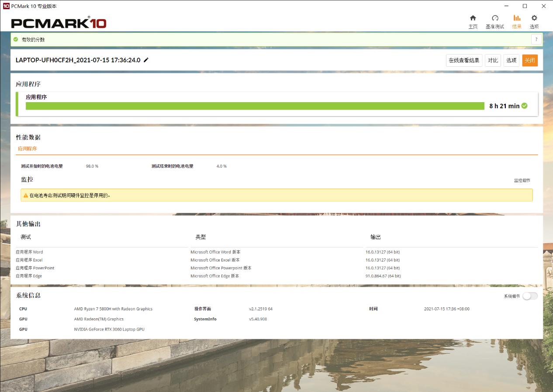Image resolution: width=553 pixels, height=392 pixels.
Task: Click the green check beside 8 h 21 min
Action: (525, 106)
